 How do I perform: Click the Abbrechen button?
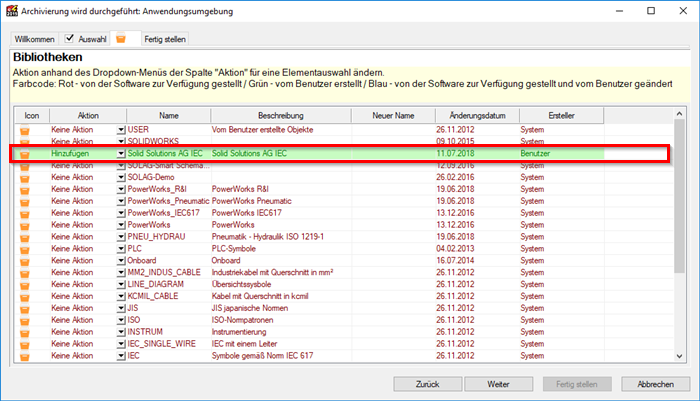[x=654, y=384]
